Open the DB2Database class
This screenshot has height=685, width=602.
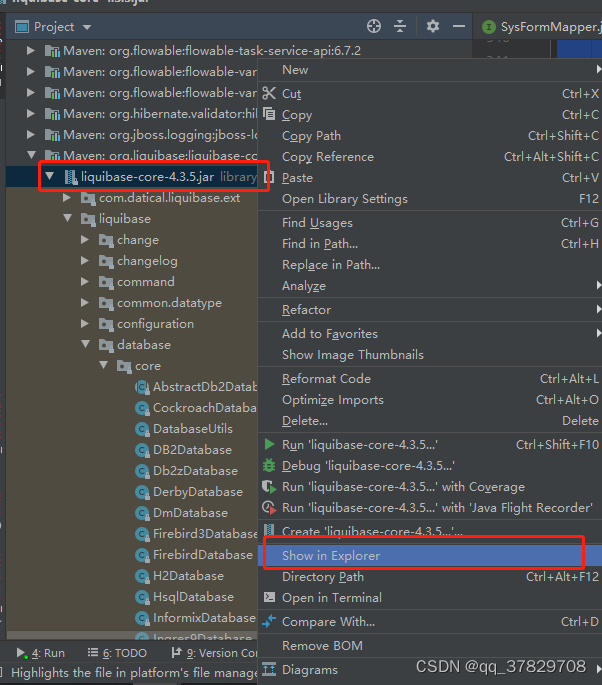192,450
